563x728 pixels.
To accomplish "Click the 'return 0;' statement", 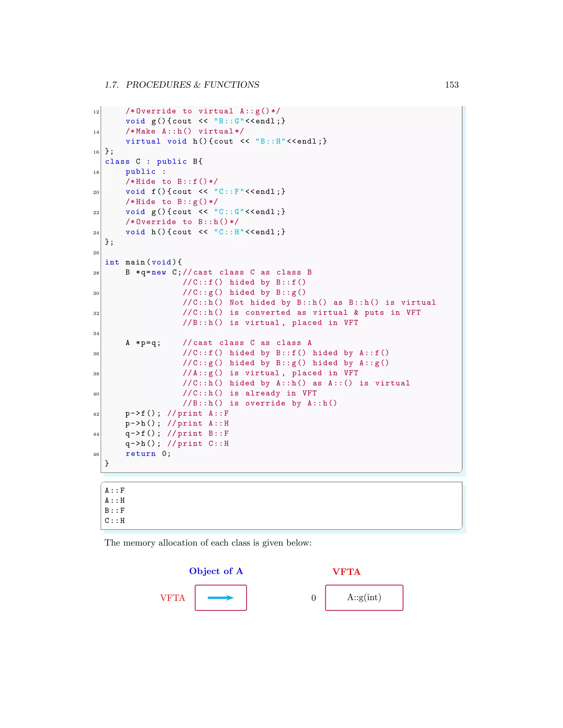I will coord(148,454).
